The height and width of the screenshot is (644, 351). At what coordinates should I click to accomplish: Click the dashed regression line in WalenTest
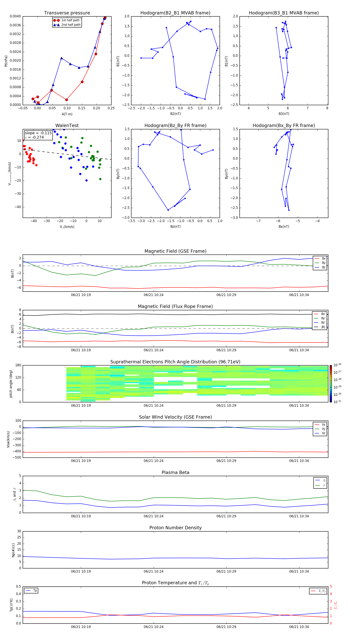(x=67, y=154)
